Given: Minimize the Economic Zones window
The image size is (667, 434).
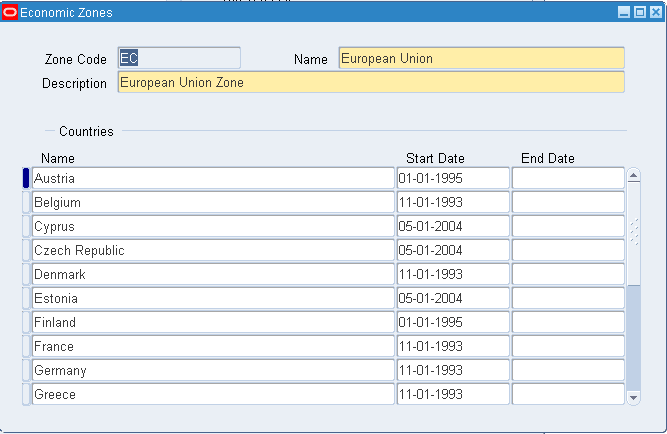Looking at the screenshot, I should coord(624,12).
